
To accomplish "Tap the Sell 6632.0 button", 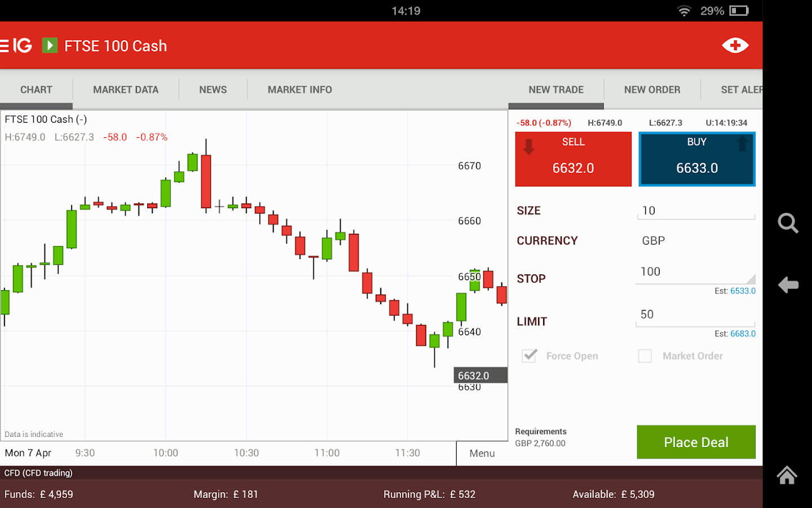I will pyautogui.click(x=573, y=159).
